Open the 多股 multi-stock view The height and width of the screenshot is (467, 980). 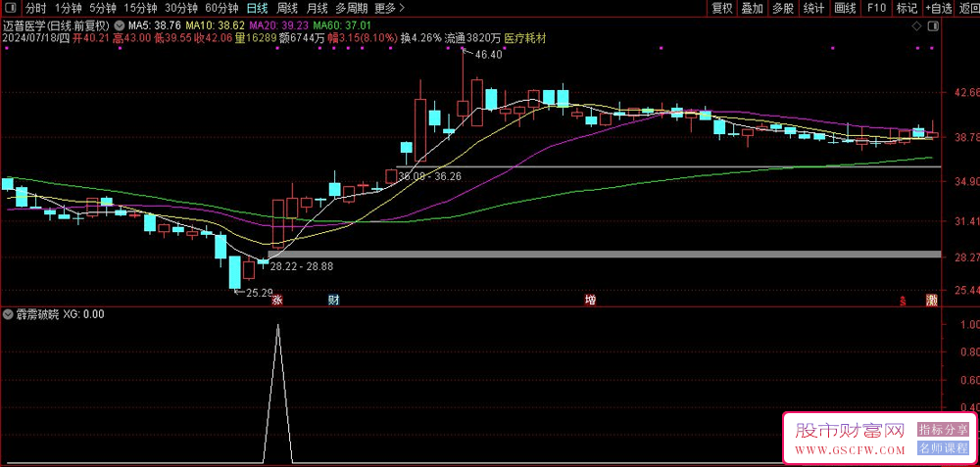tap(783, 8)
